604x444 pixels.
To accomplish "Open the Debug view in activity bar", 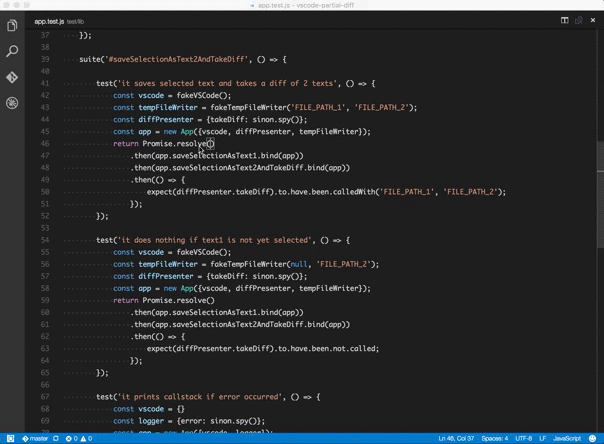I will pos(12,103).
